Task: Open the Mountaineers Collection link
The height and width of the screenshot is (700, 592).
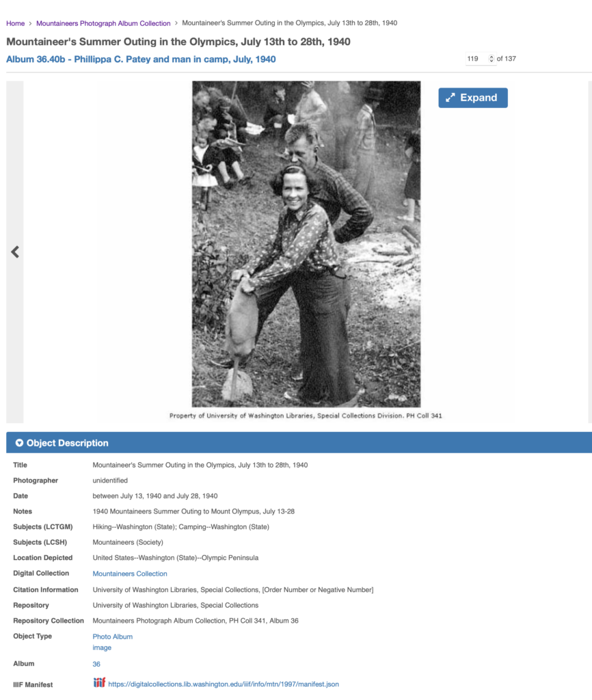Action: [130, 574]
